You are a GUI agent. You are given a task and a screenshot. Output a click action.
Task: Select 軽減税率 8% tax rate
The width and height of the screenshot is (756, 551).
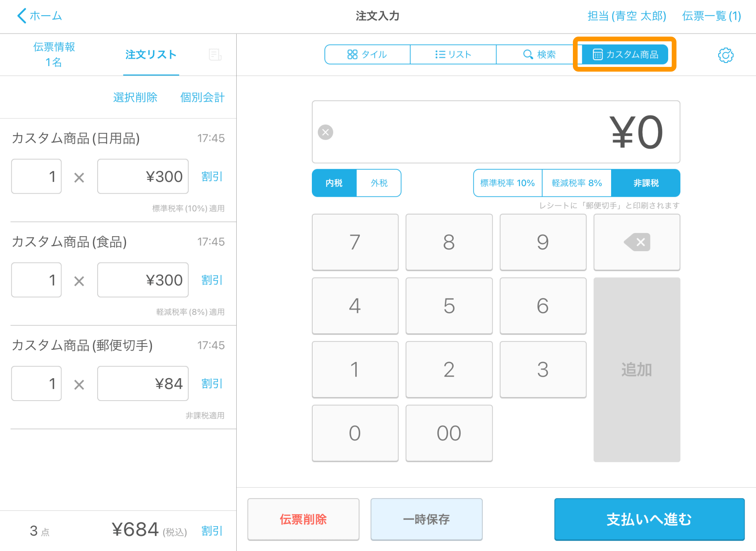tap(576, 183)
